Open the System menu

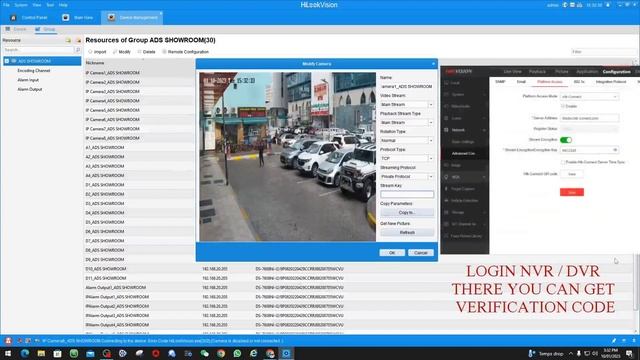[21, 5]
